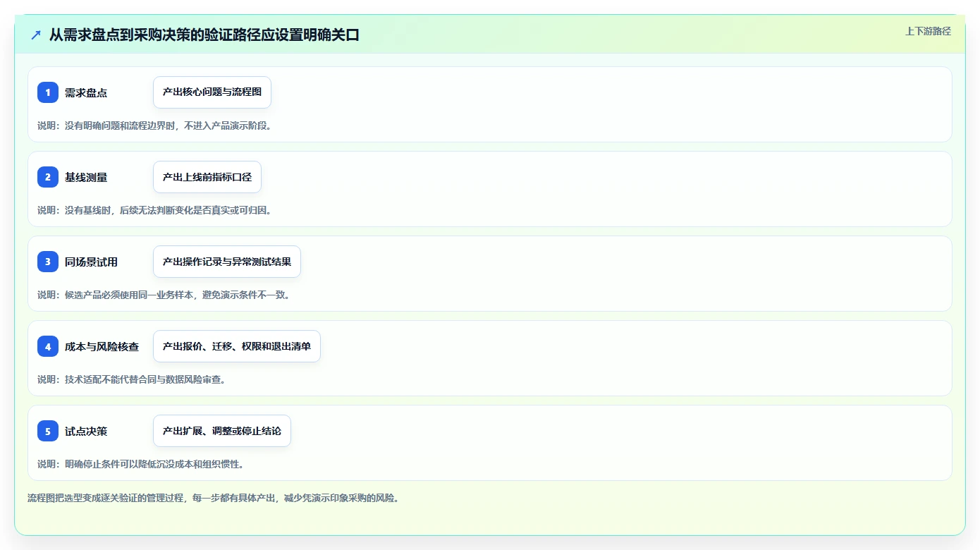The height and width of the screenshot is (550, 980).
Task: Click the footer summary 流程图把选型变成逐关验证
Action: (214, 498)
